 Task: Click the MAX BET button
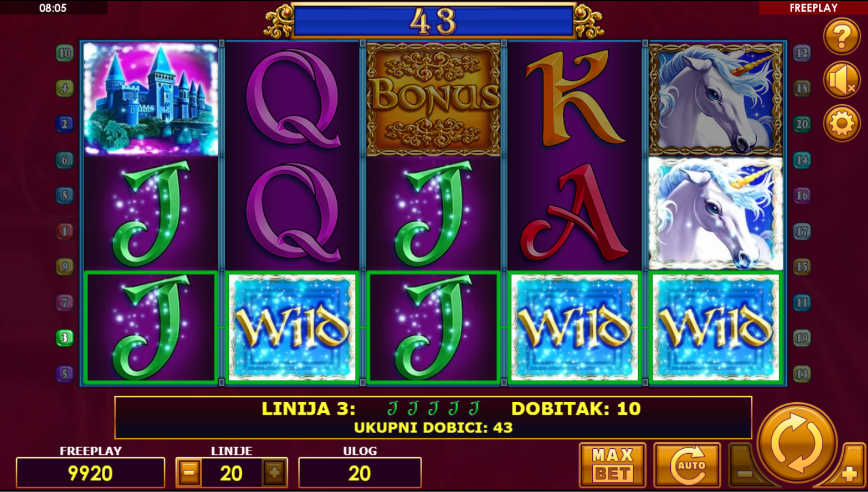click(x=613, y=465)
